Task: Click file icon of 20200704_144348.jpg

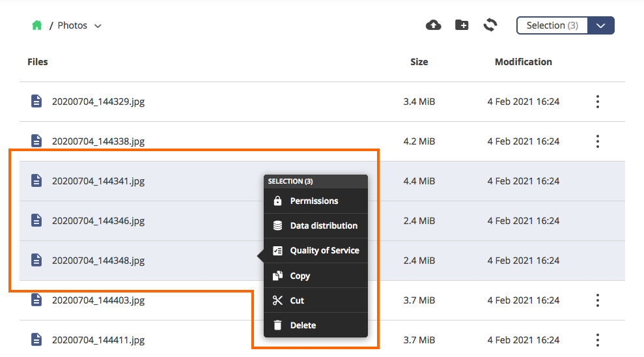Action: [36, 260]
